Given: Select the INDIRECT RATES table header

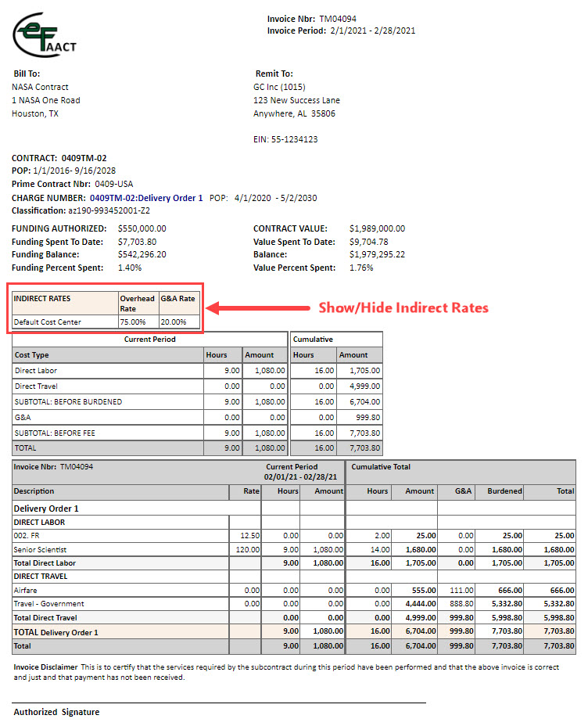Looking at the screenshot, I should 42,299.
